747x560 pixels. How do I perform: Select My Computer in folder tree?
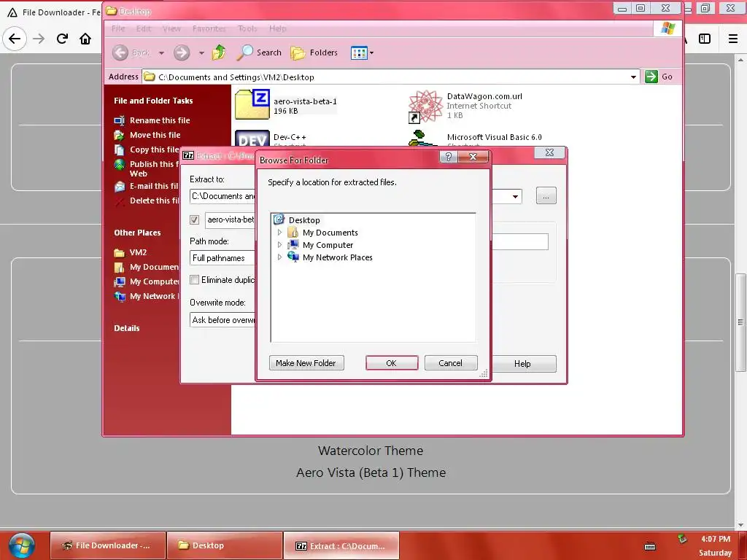(x=328, y=245)
